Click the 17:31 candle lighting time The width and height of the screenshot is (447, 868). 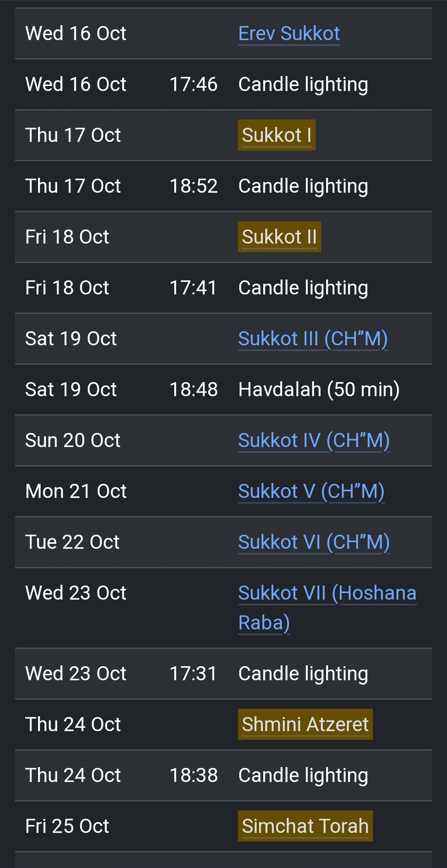(193, 674)
